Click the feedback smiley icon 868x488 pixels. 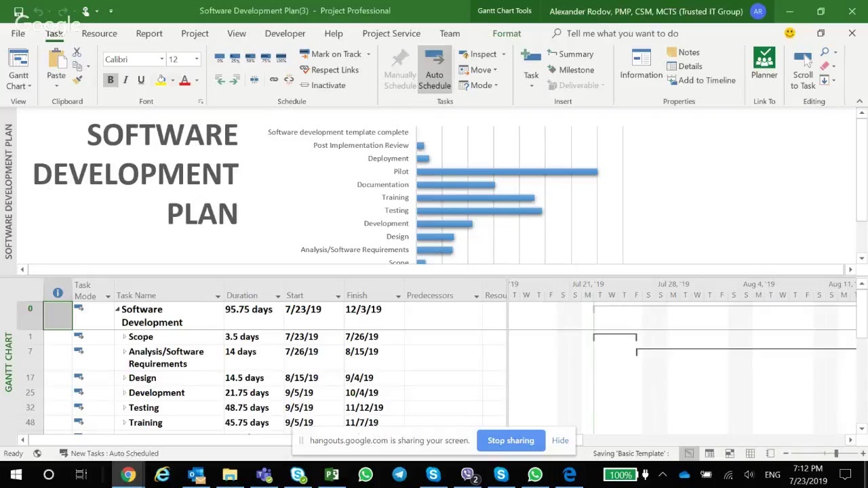[x=789, y=33]
